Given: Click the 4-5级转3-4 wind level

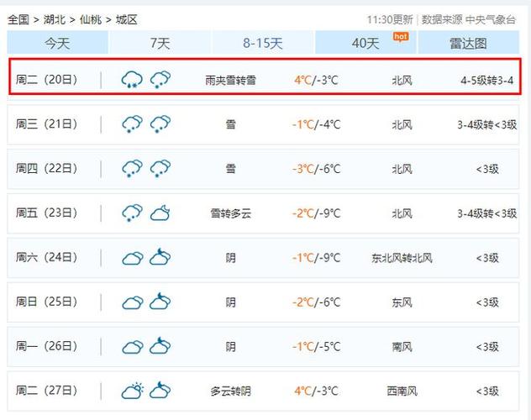Looking at the screenshot, I should [x=487, y=81].
